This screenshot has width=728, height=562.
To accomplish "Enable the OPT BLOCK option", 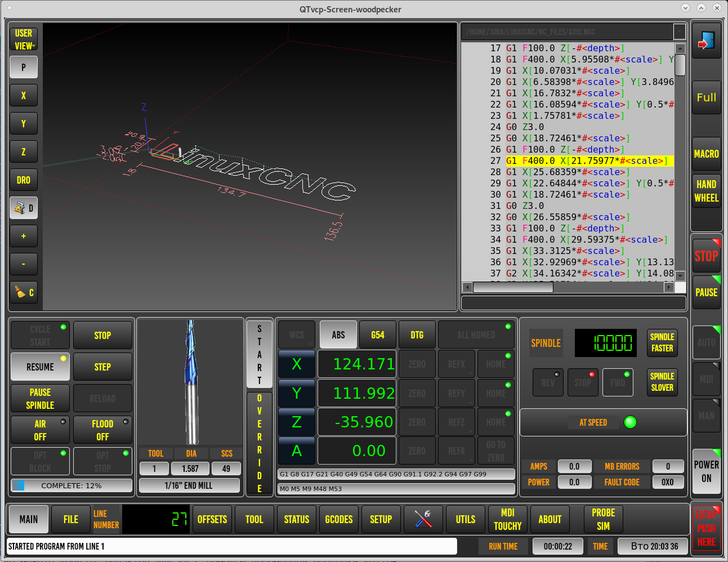I will [40, 462].
